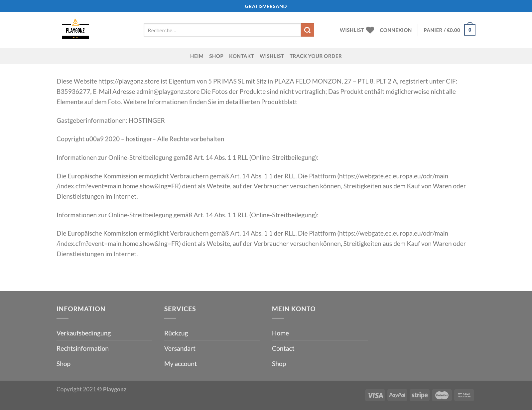Open My account footer link
This screenshot has width=532, height=410.
point(181,364)
